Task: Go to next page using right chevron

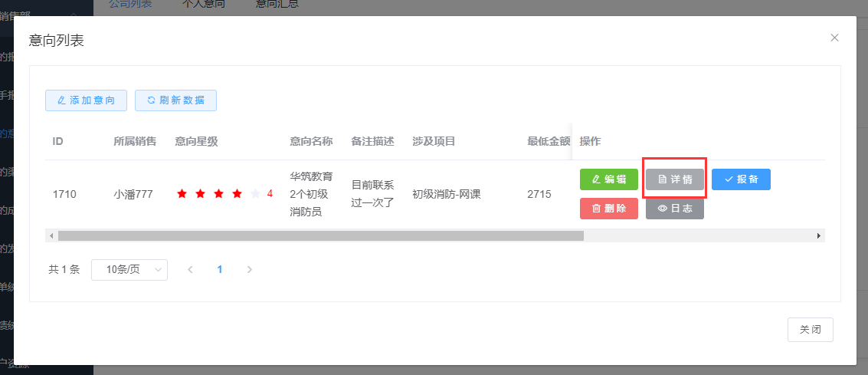Action: coord(249,269)
